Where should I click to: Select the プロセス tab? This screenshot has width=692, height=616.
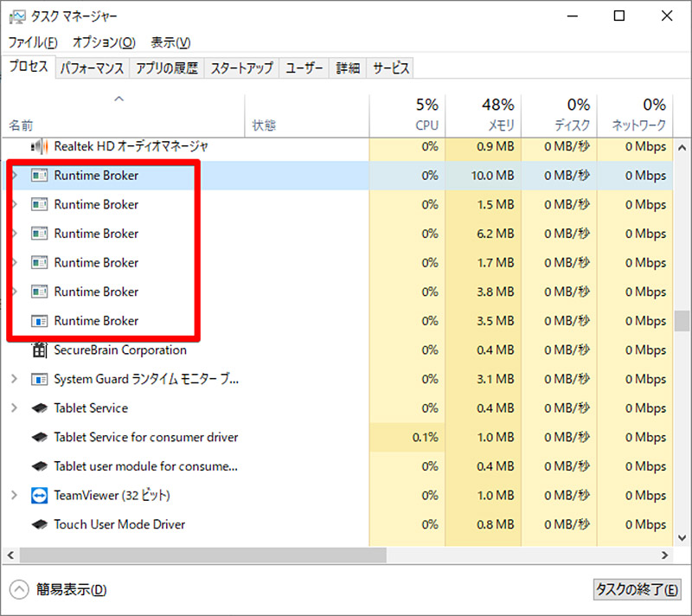29,67
